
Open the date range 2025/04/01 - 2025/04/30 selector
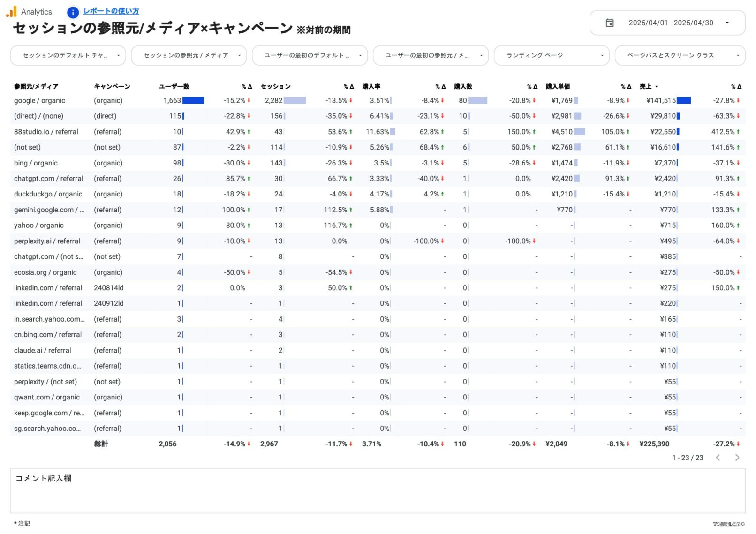(672, 23)
